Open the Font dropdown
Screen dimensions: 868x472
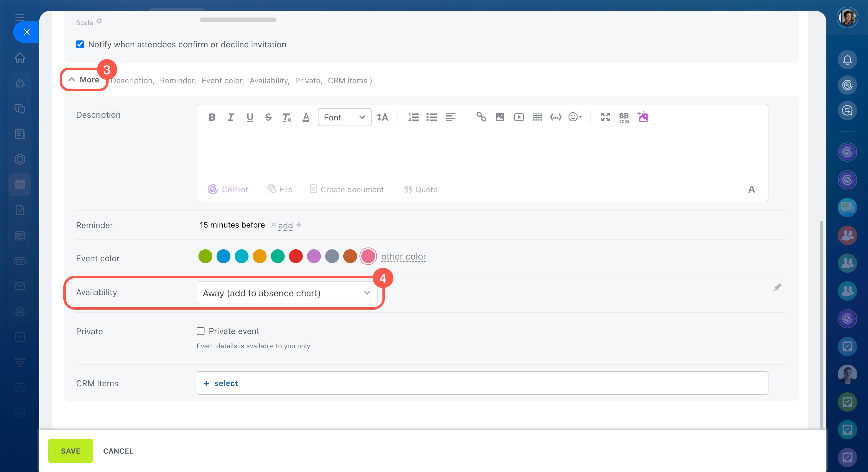click(x=344, y=117)
